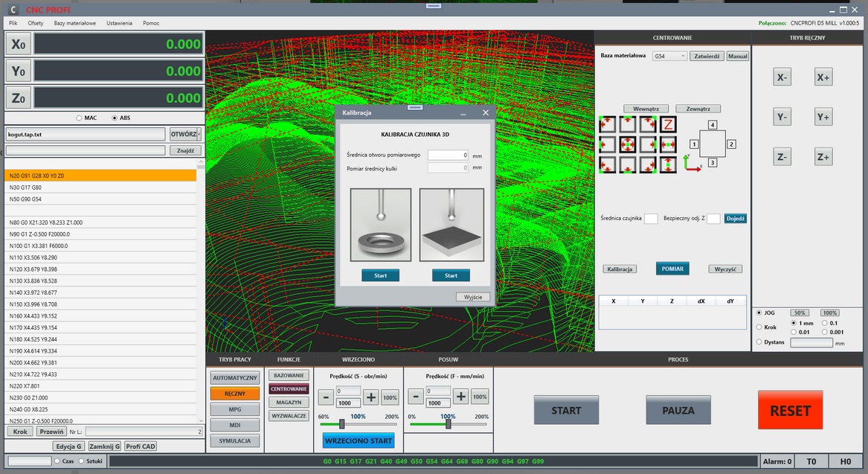Select the top-right inner corner probing icon
The height and width of the screenshot is (474, 868).
pos(648,124)
